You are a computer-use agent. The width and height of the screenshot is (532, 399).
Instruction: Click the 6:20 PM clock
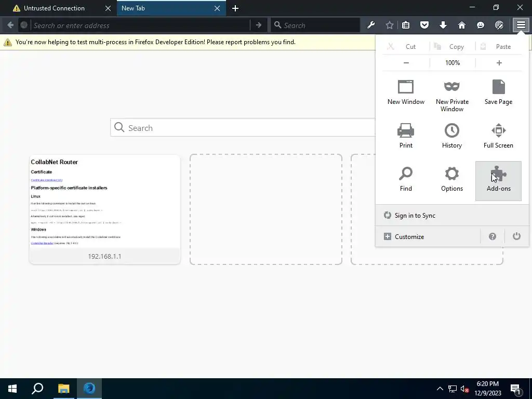(487, 384)
